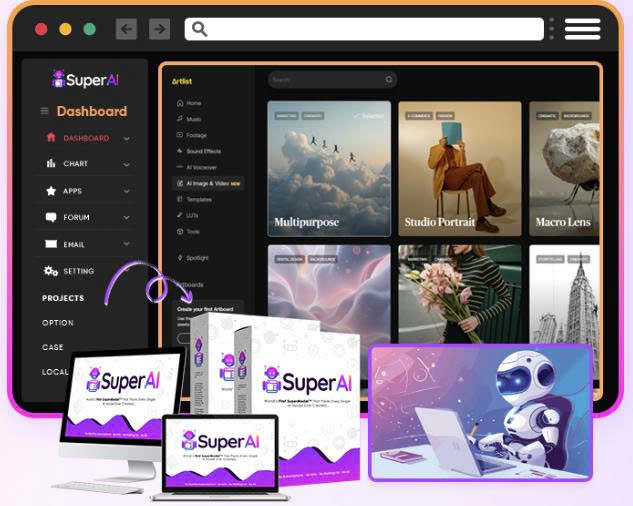Click the first tag on Studio Portrait card
The image size is (633, 506).
(419, 116)
